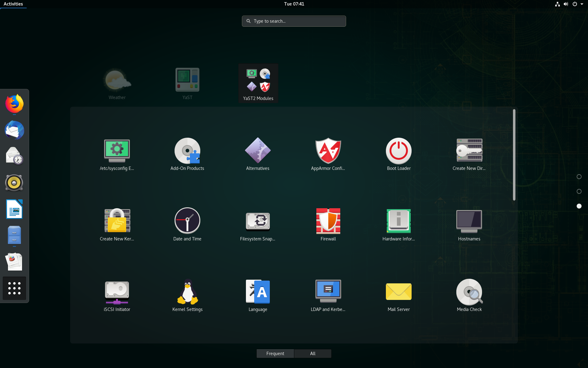Open the clock and calendar menu
The image size is (588, 368).
pos(294,4)
